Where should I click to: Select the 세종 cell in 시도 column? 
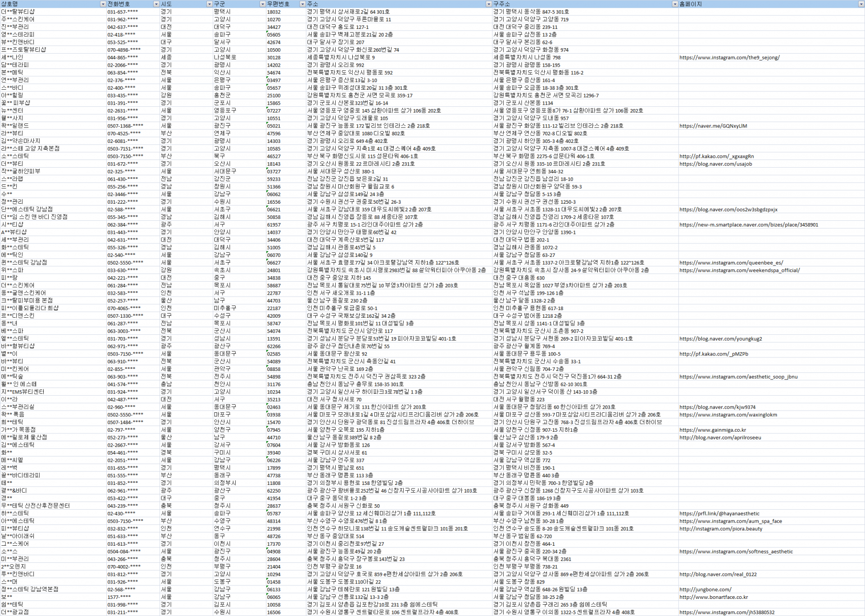(166, 57)
